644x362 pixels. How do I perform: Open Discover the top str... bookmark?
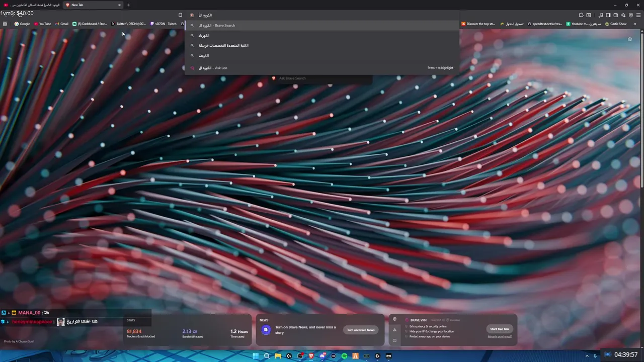(478, 24)
